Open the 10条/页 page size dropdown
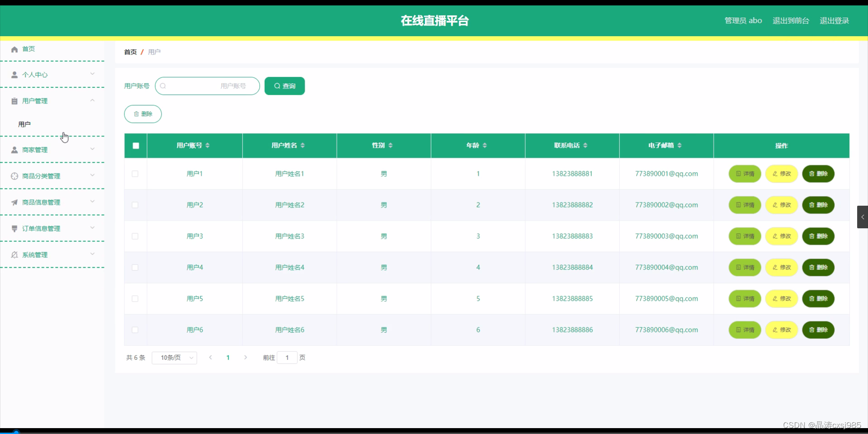This screenshot has height=434, width=868. pyautogui.click(x=175, y=358)
